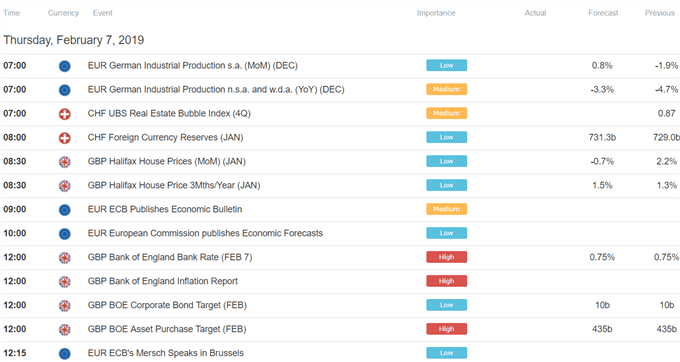Click UK flag icon for BOE Asset Purchase Target
680x362 pixels.
[65, 330]
